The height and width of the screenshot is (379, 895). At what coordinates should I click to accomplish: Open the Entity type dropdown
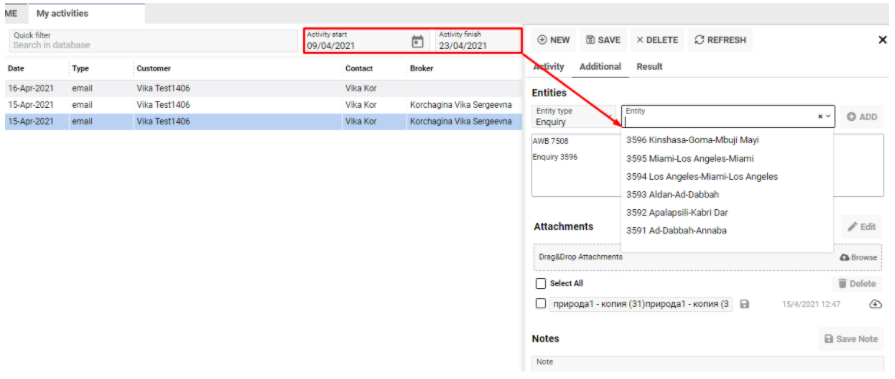pyautogui.click(x=573, y=116)
